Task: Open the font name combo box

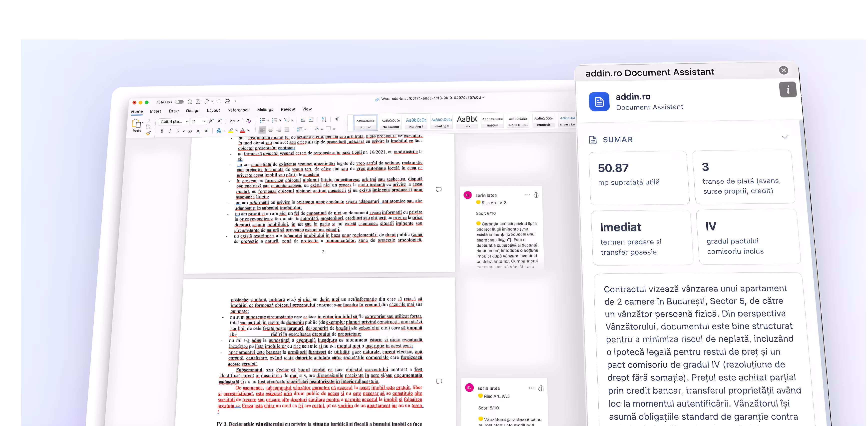Action: pyautogui.click(x=174, y=122)
